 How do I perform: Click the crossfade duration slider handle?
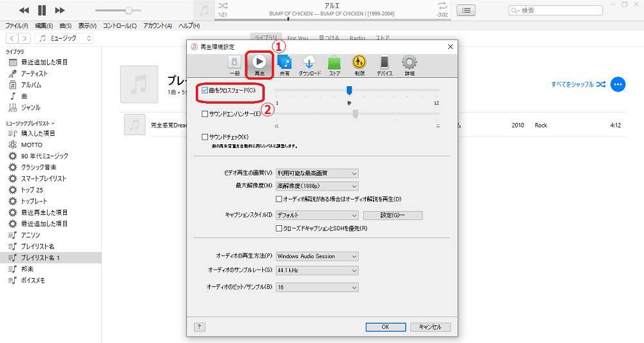tap(349, 90)
